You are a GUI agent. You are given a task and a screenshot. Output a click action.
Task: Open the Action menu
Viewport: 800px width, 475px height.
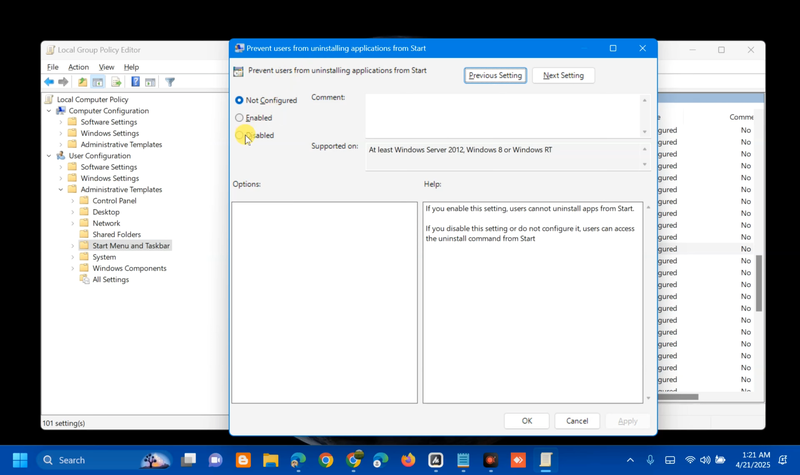(79, 67)
